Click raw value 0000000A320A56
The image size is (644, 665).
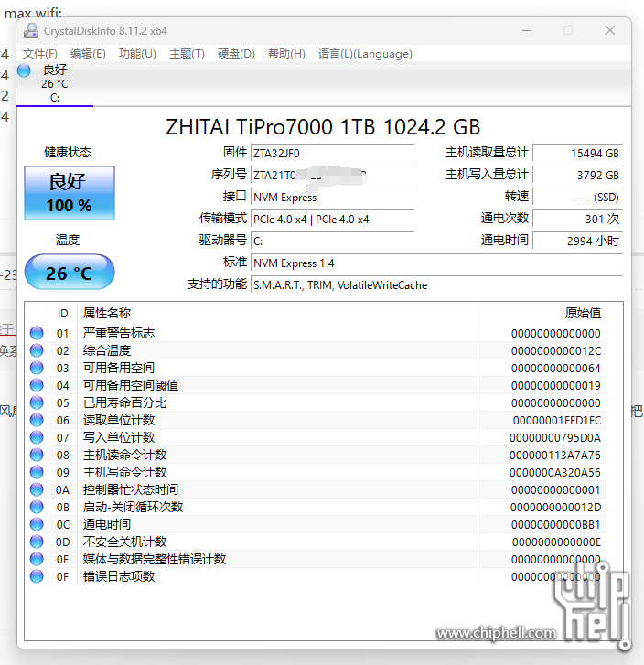pyautogui.click(x=555, y=473)
